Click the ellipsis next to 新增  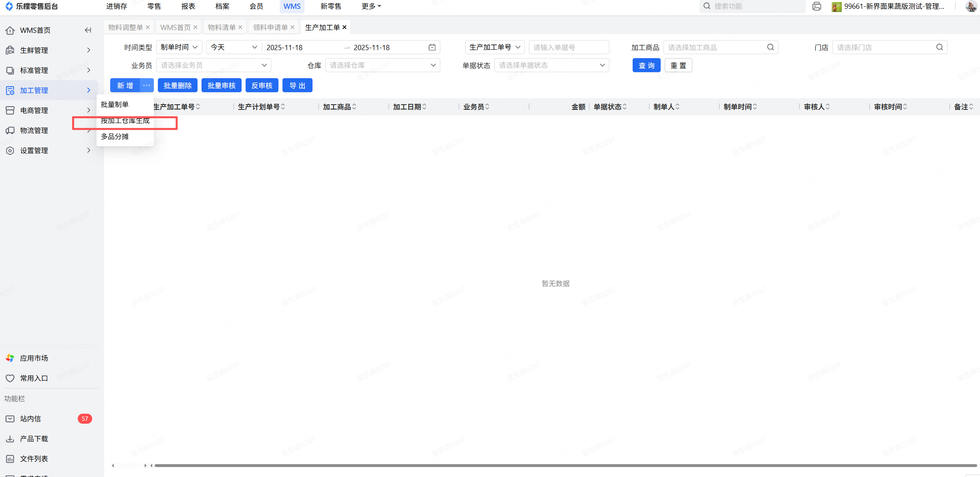click(147, 85)
